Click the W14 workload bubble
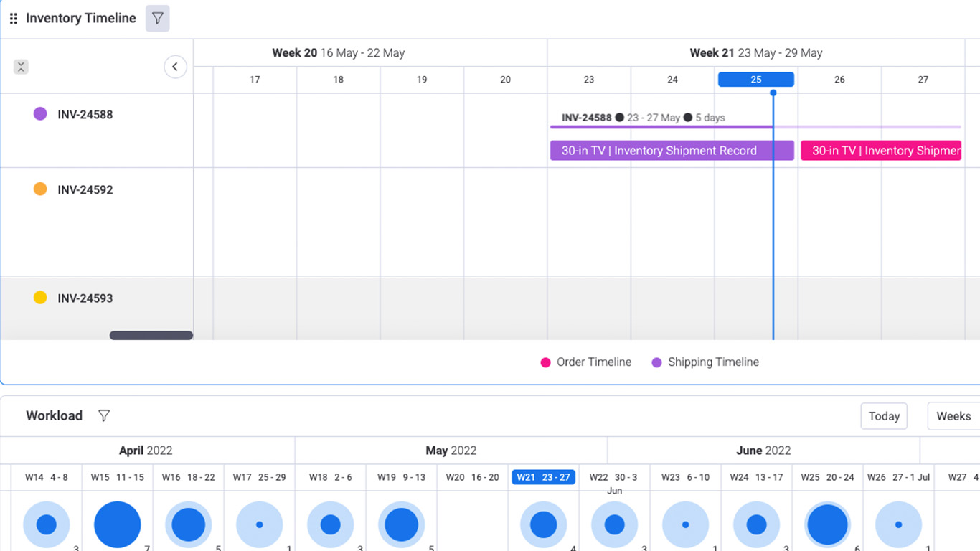Viewport: 980px width, 551px height. coord(47,524)
